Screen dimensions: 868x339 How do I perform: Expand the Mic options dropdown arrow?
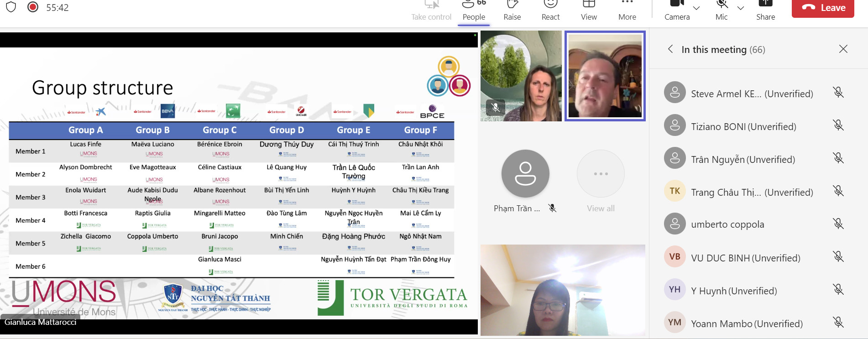[x=741, y=8]
